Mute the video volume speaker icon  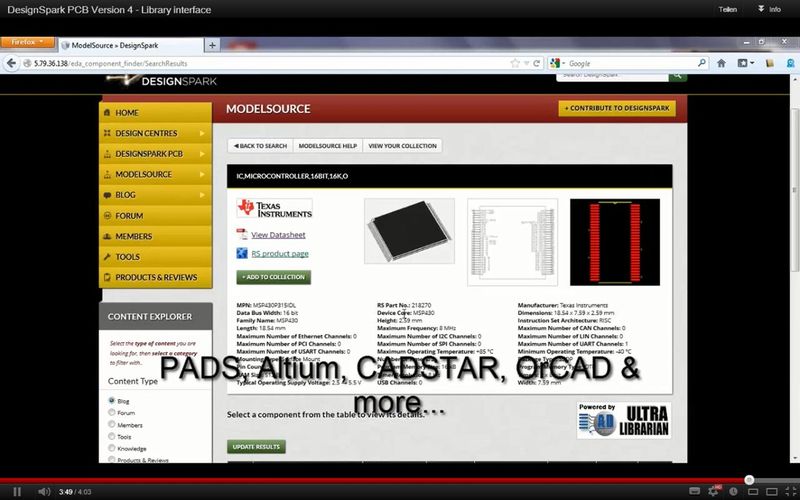coord(44,492)
